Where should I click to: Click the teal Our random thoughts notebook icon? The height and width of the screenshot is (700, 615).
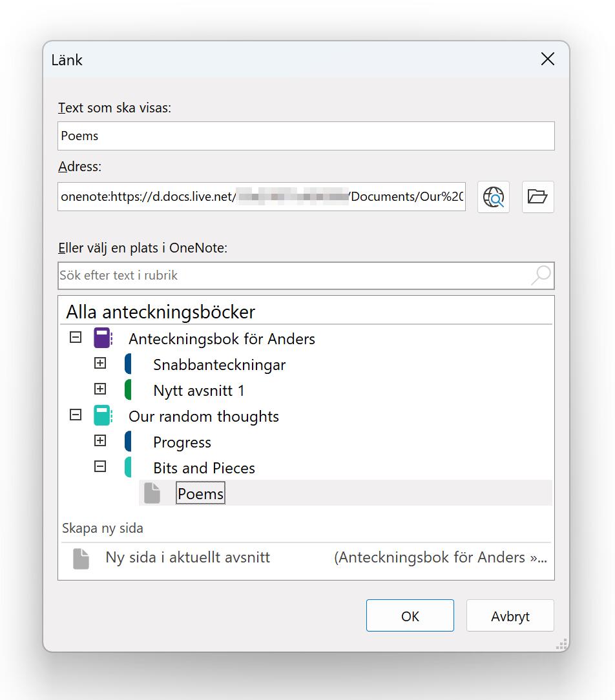tap(102, 416)
